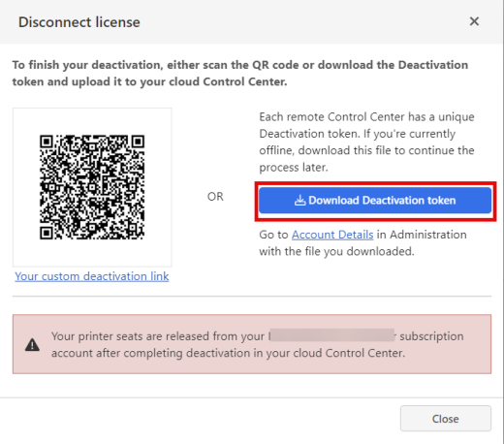
Task: Click the printer seats warning message text
Action: [x=257, y=344]
